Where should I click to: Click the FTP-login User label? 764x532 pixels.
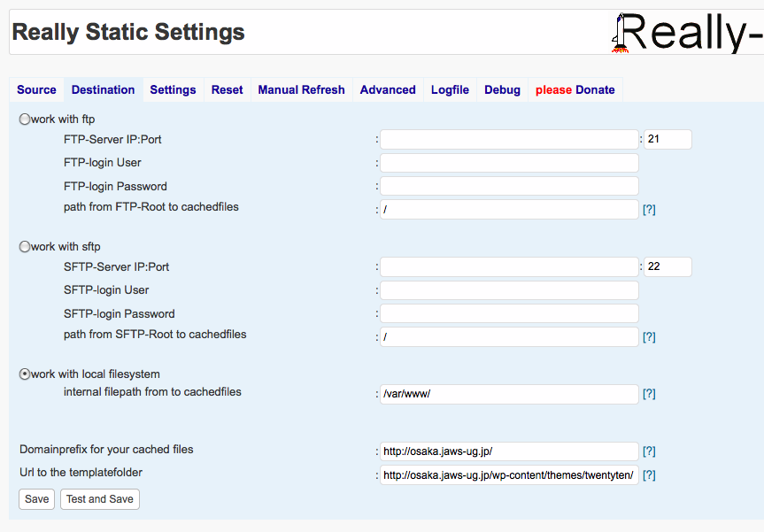pos(103,162)
